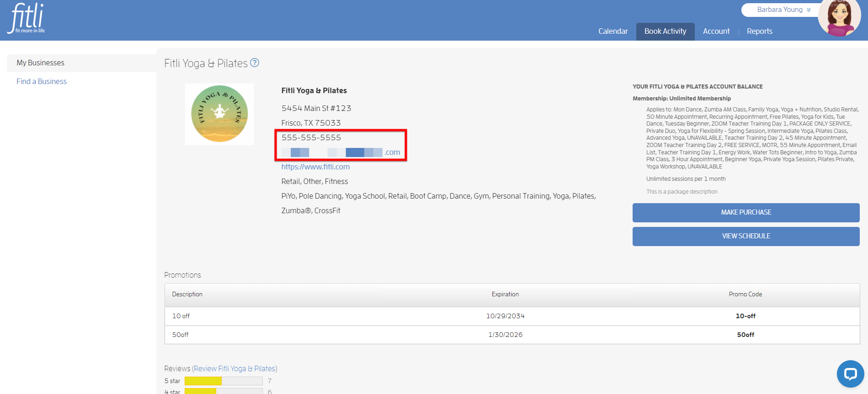Screen dimensions: 868x394
Task: Click the '50off' promotion description
Action: click(x=180, y=335)
